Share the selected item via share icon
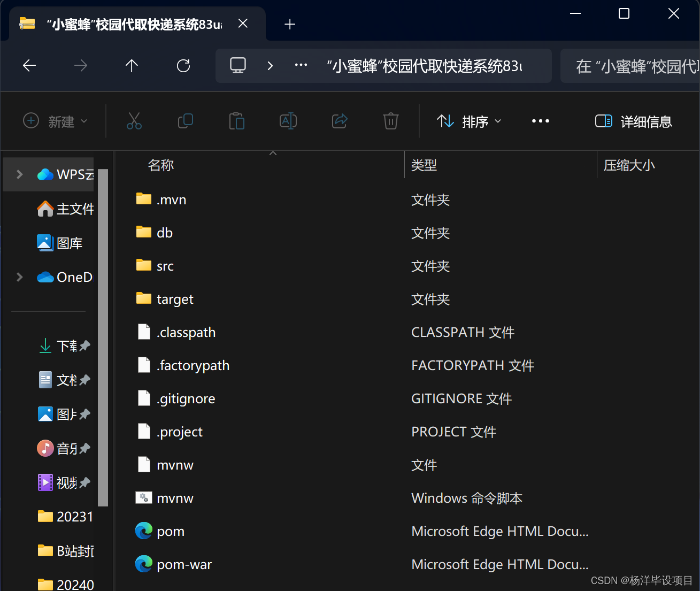This screenshot has width=700, height=591. pos(340,121)
